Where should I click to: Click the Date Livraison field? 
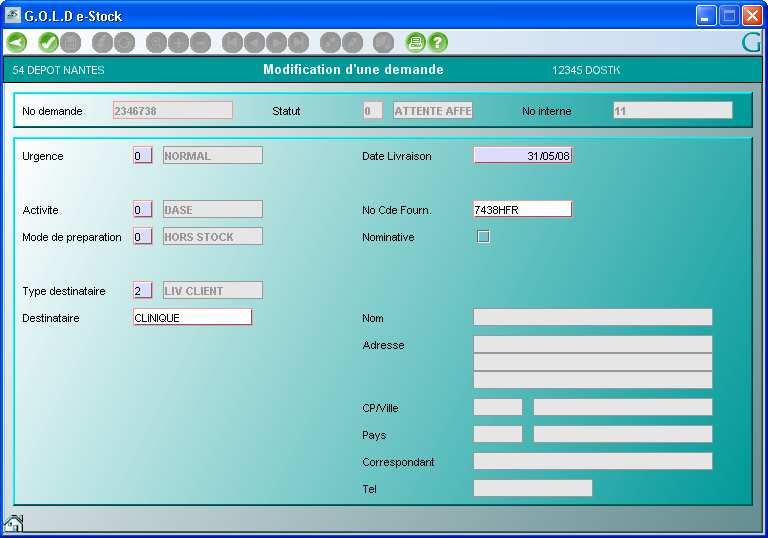point(522,156)
